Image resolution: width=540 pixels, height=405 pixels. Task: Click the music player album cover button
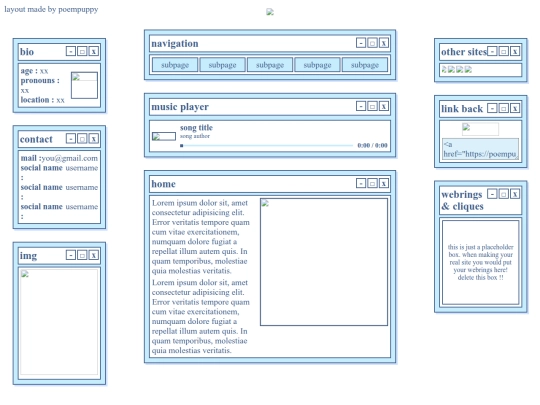[x=164, y=136]
